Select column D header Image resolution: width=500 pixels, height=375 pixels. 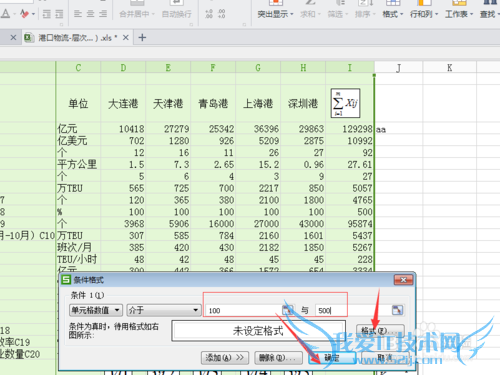pyautogui.click(x=123, y=68)
